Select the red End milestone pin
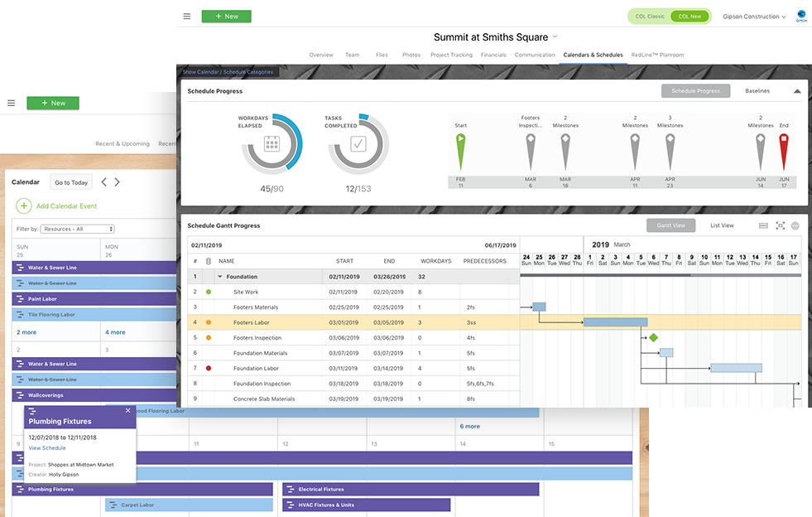 coord(784,152)
